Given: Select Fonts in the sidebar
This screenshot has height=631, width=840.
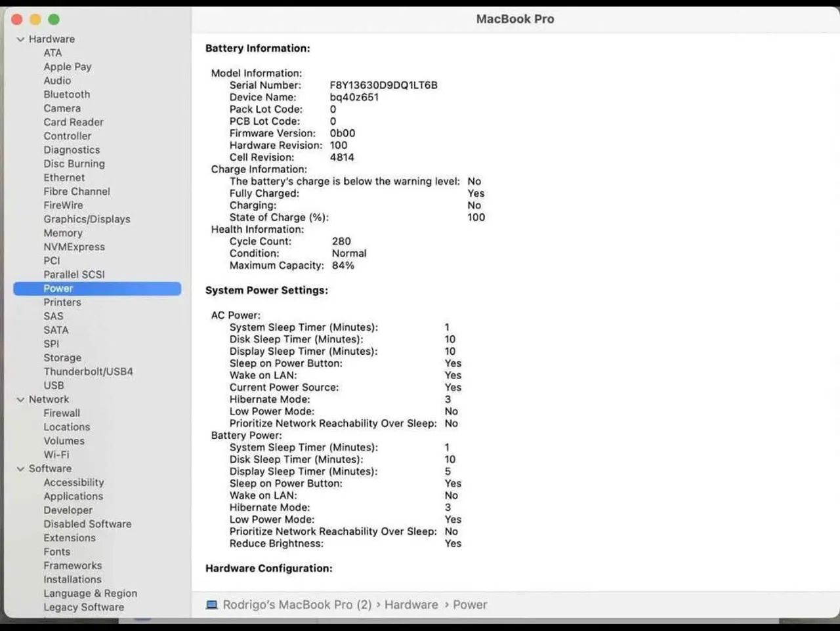Looking at the screenshot, I should (x=56, y=552).
